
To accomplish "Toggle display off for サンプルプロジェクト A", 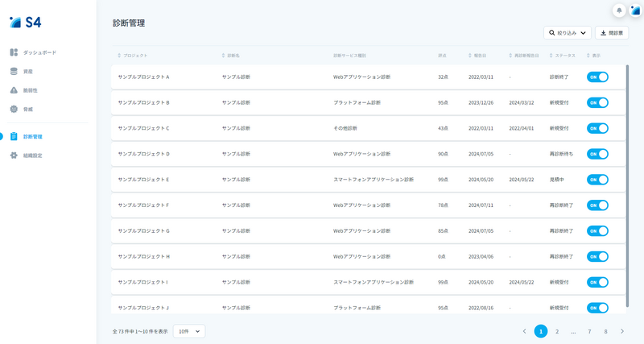I will [597, 77].
